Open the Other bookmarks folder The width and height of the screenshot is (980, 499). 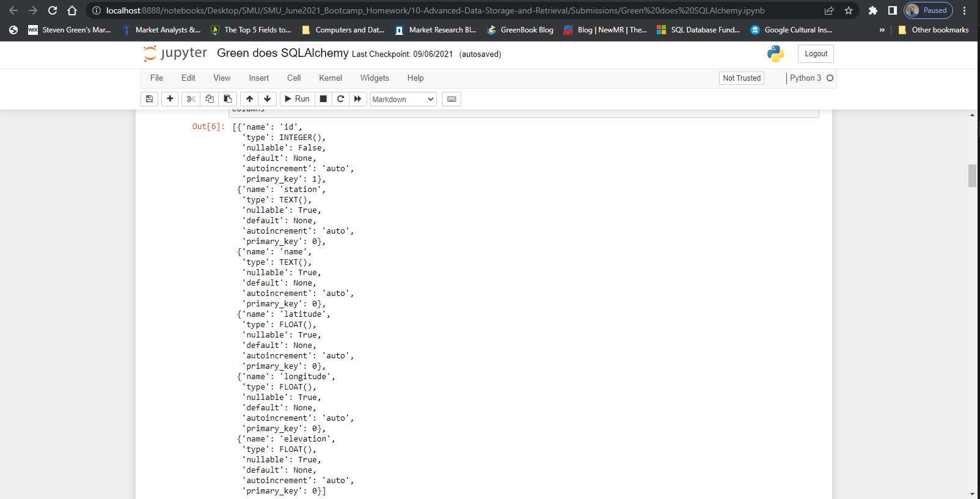[x=934, y=30]
